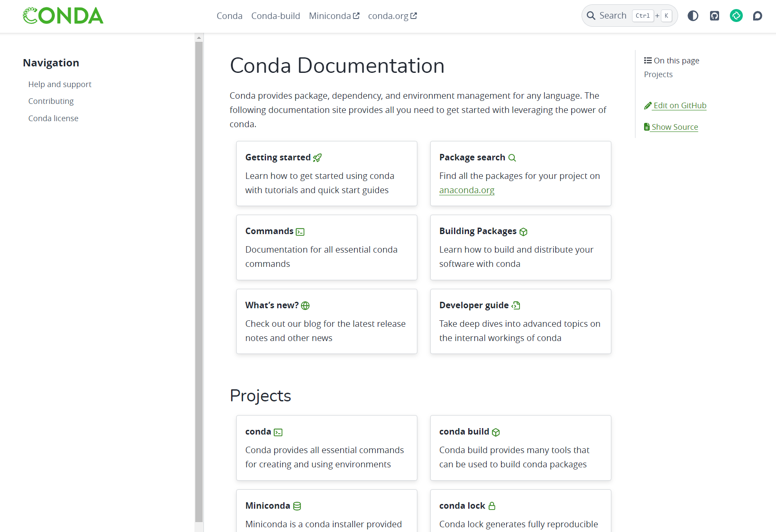Click the globe icon on What's new? card
776x532 pixels.
click(305, 306)
